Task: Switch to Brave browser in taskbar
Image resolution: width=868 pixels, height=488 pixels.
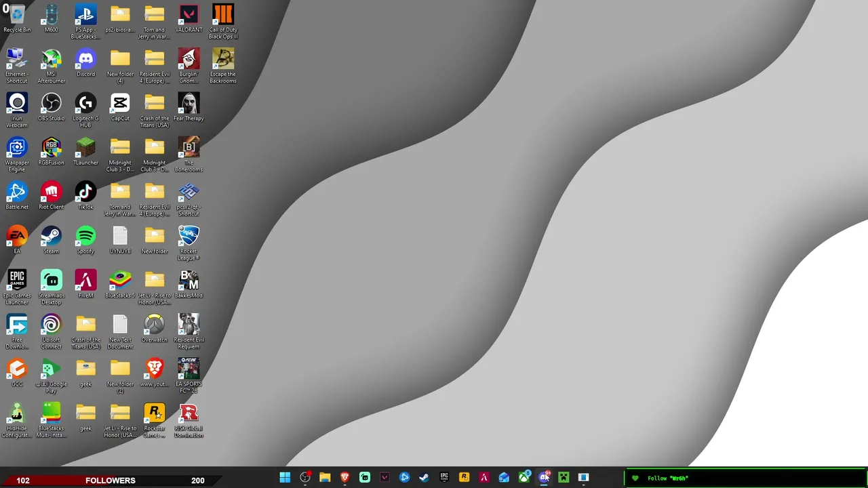Action: coord(344,478)
